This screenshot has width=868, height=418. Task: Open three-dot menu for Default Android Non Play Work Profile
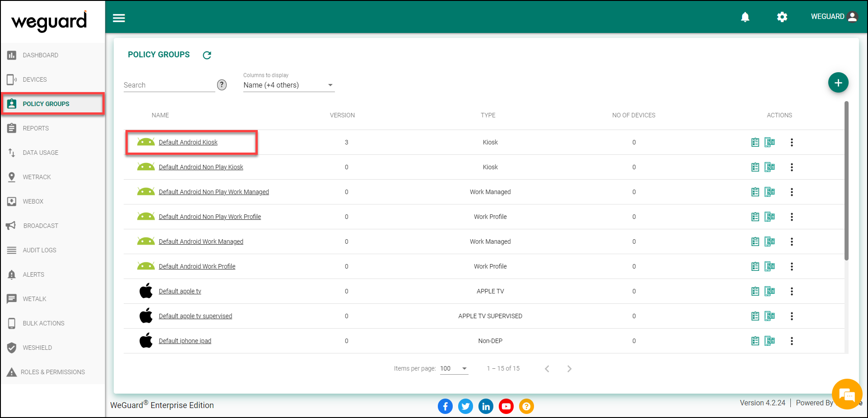click(792, 217)
